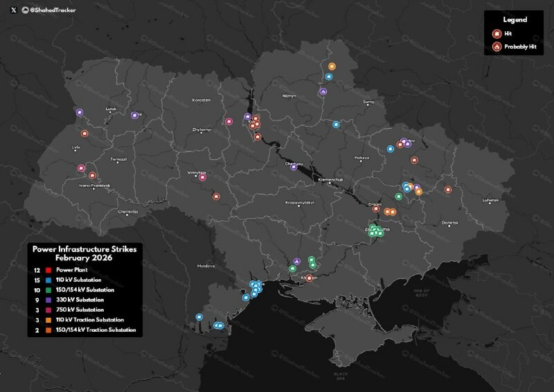Select the 150/154 kV Substation legend entry
554x392 pixels.
(85, 289)
